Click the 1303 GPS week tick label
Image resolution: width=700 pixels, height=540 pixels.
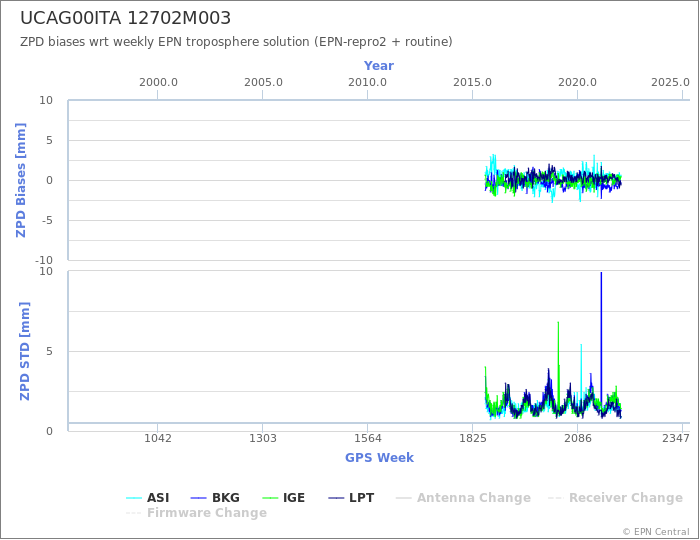coord(262,439)
